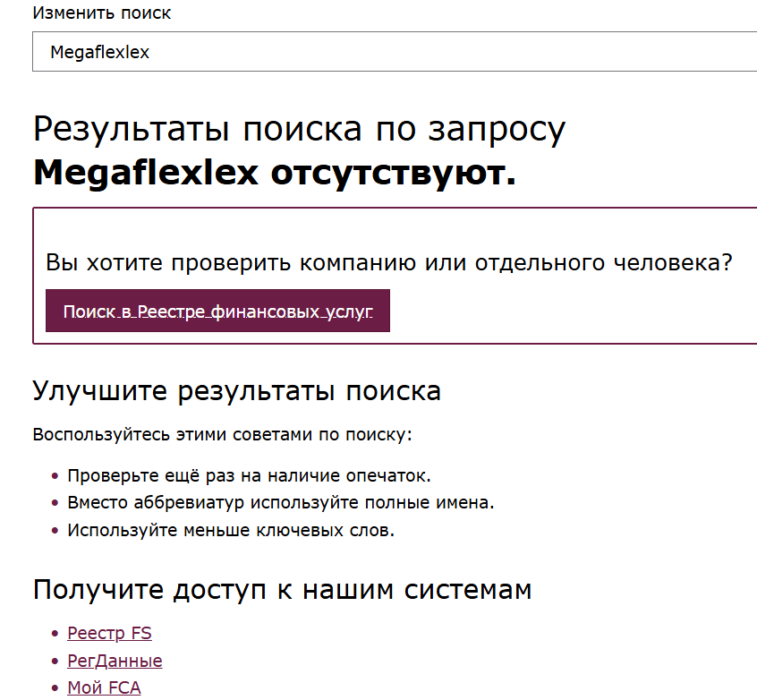Access the FS Register via Реестр FS
This screenshot has width=757, height=700.
point(109,633)
